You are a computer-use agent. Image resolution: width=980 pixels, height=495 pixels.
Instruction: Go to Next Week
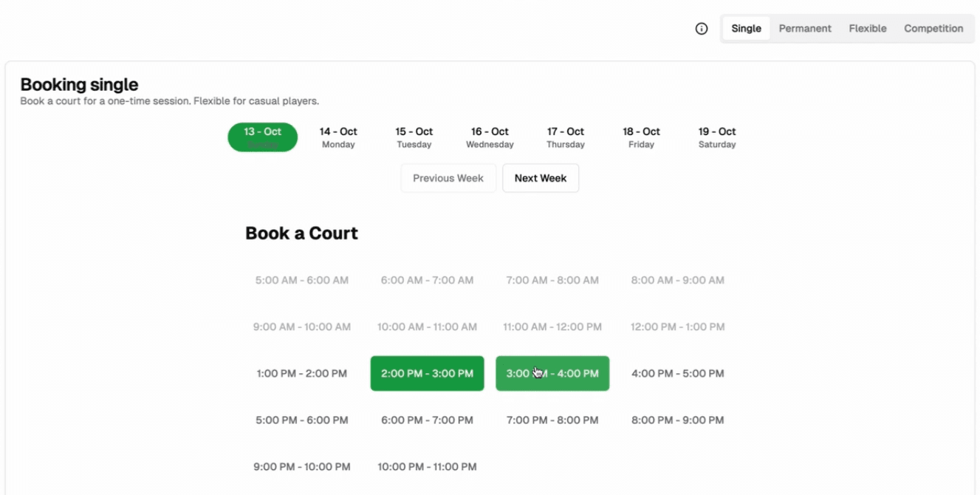pyautogui.click(x=541, y=178)
